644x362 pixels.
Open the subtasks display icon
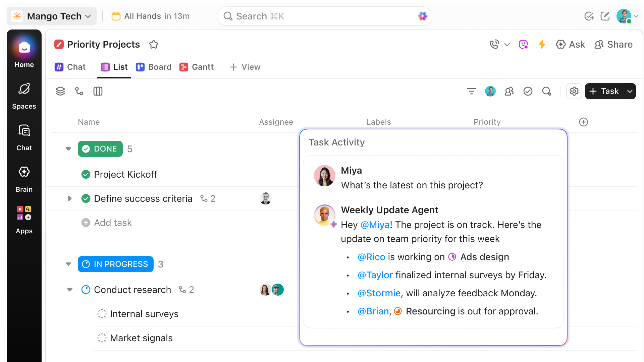(x=79, y=91)
